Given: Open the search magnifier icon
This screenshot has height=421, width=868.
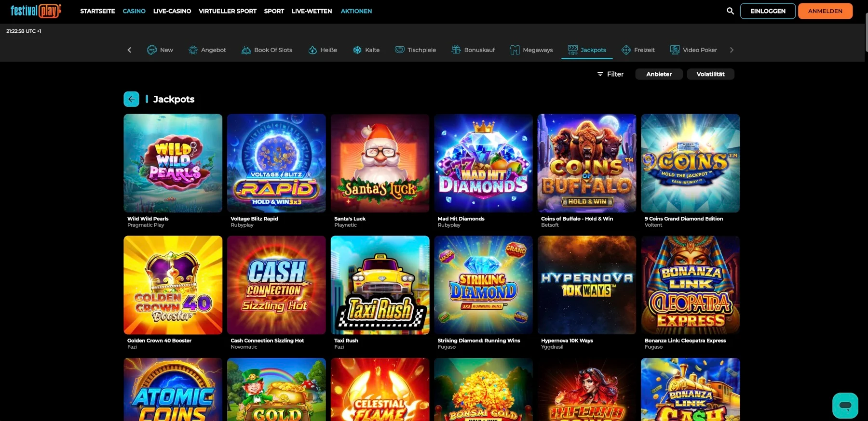Looking at the screenshot, I should [x=730, y=11].
